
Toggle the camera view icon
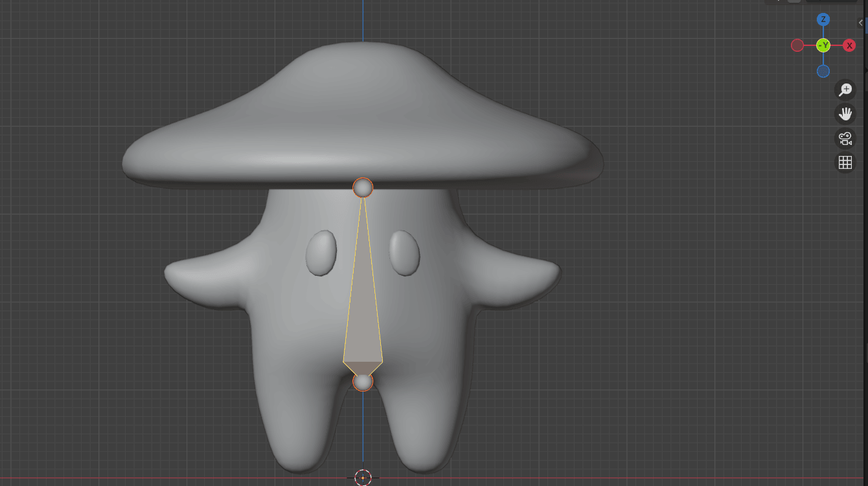click(x=845, y=138)
